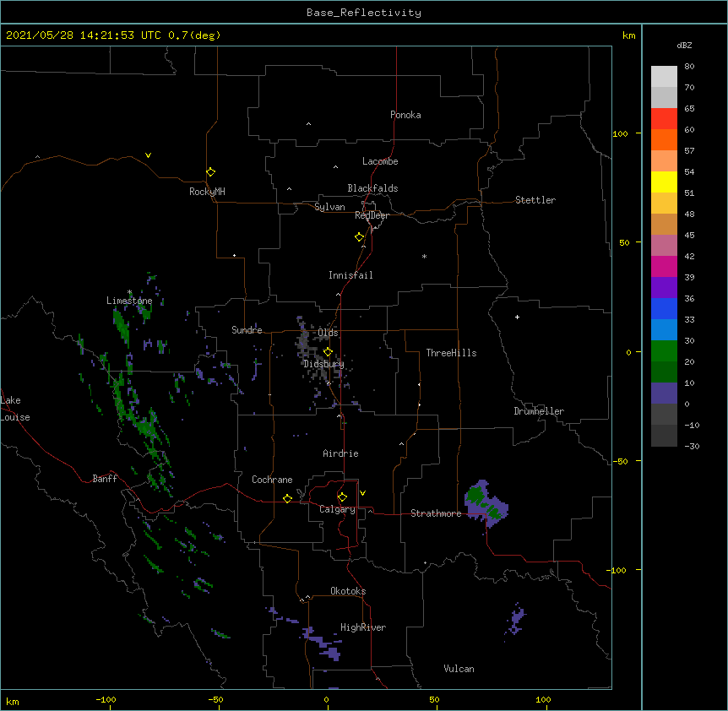Click the km unit label at top right
Image resolution: width=728 pixels, height=711 pixels.
[x=628, y=35]
